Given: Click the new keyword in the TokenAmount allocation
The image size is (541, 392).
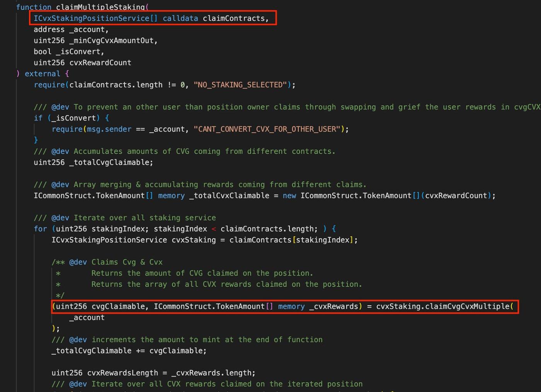Looking at the screenshot, I should pos(289,196).
